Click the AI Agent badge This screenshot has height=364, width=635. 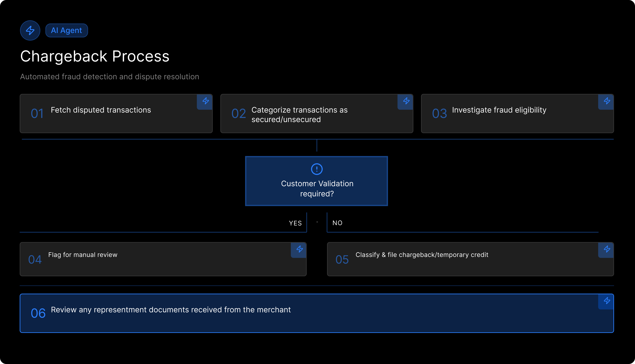[66, 30]
